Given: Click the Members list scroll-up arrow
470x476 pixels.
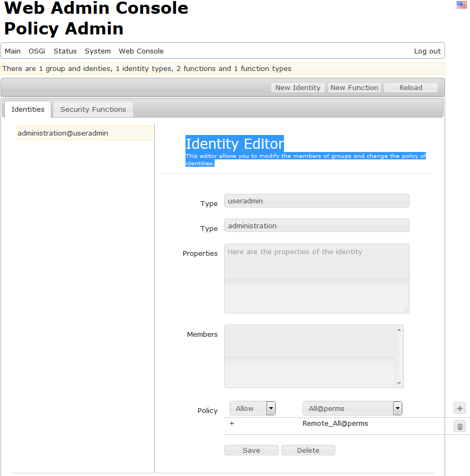Looking at the screenshot, I should click(x=399, y=330).
